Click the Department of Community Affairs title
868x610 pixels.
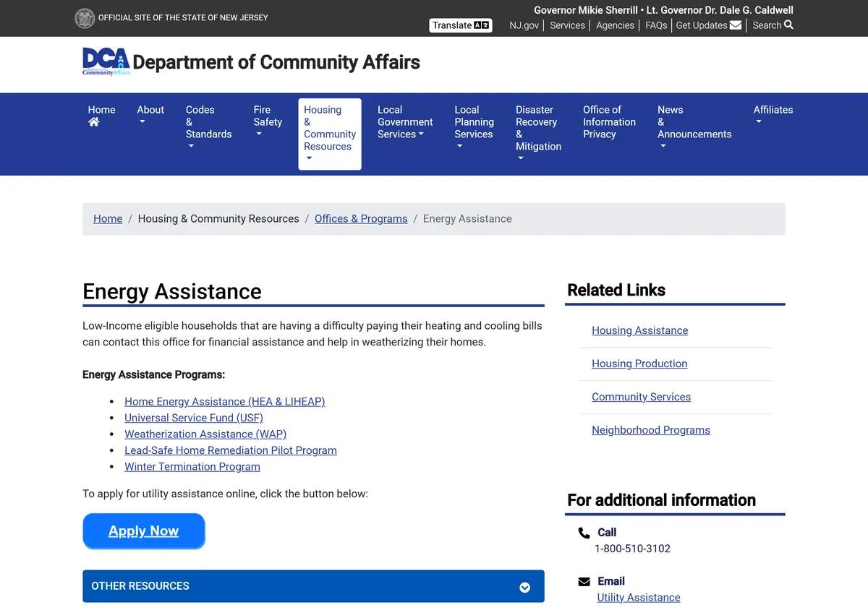click(x=276, y=62)
